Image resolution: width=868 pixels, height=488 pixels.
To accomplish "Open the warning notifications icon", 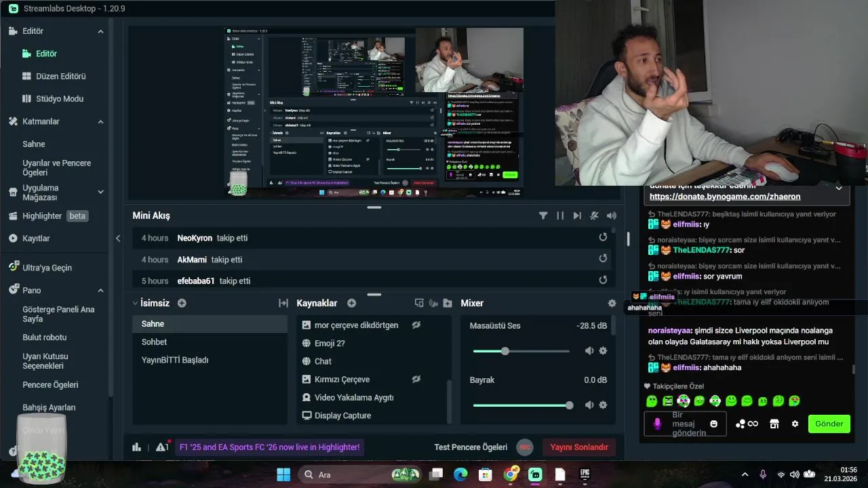I will pos(161,447).
